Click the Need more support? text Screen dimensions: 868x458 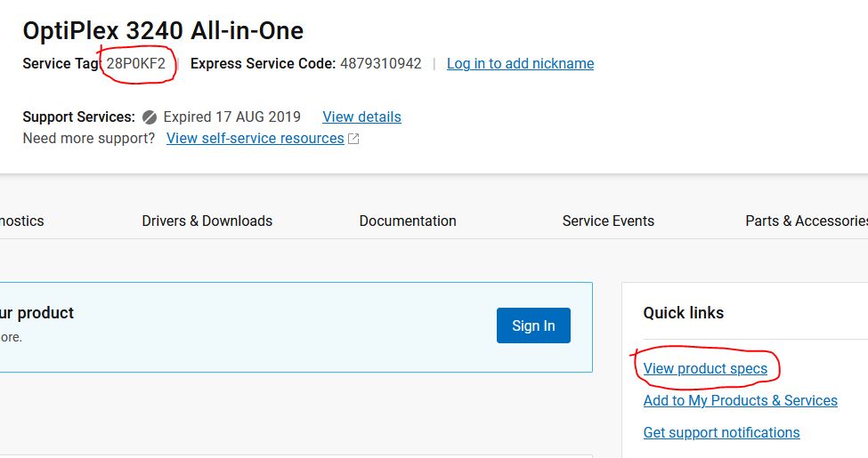point(88,138)
